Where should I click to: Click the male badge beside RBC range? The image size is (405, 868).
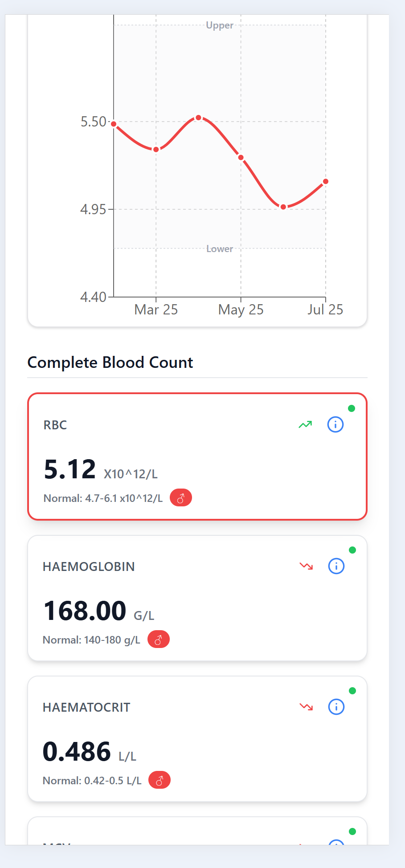[181, 498]
